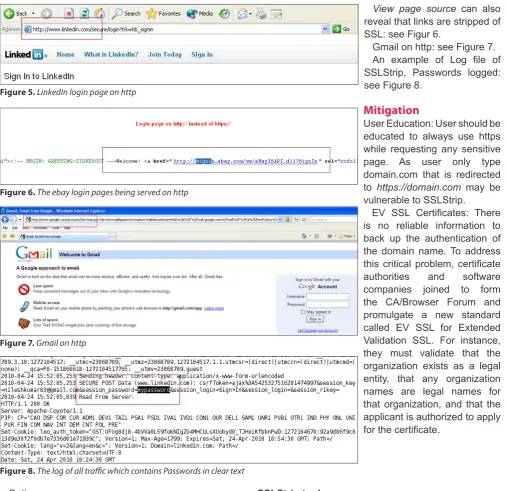This screenshot has width=508, height=491.
Task: Click the Gmail logo
Action: click(34, 253)
